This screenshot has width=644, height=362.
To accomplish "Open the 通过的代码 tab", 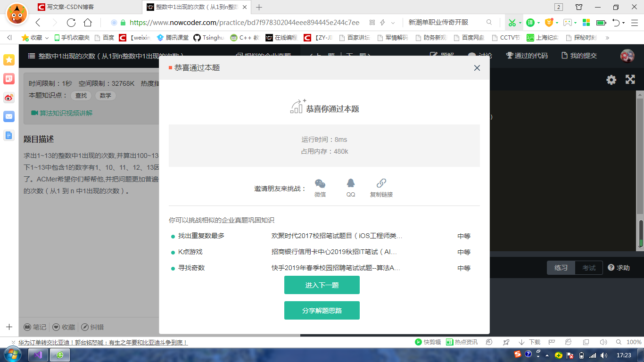I will [530, 55].
